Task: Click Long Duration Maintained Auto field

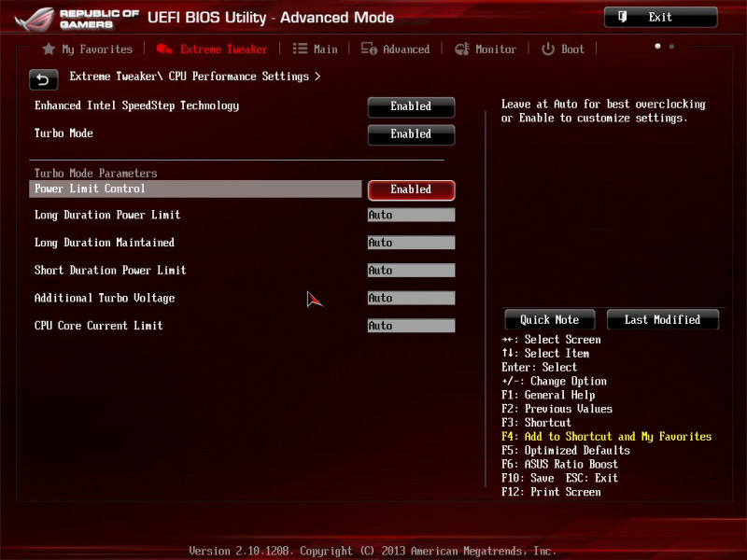Action: (x=411, y=243)
